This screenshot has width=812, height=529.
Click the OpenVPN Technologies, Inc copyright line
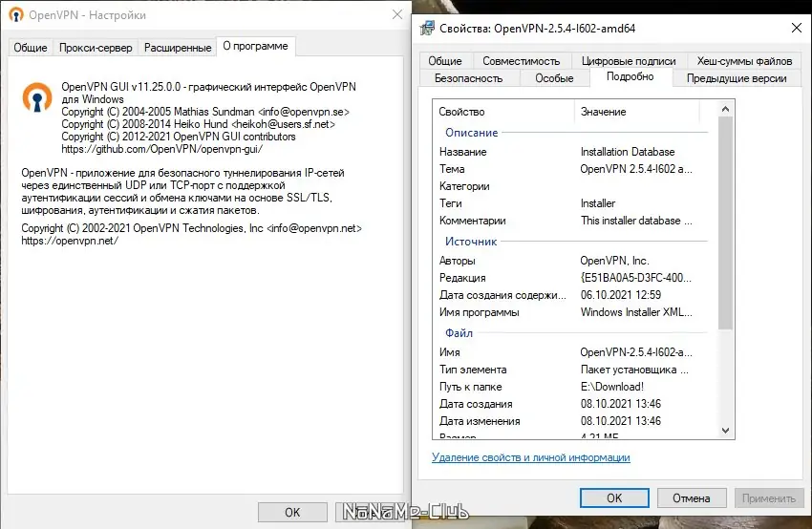point(191,228)
